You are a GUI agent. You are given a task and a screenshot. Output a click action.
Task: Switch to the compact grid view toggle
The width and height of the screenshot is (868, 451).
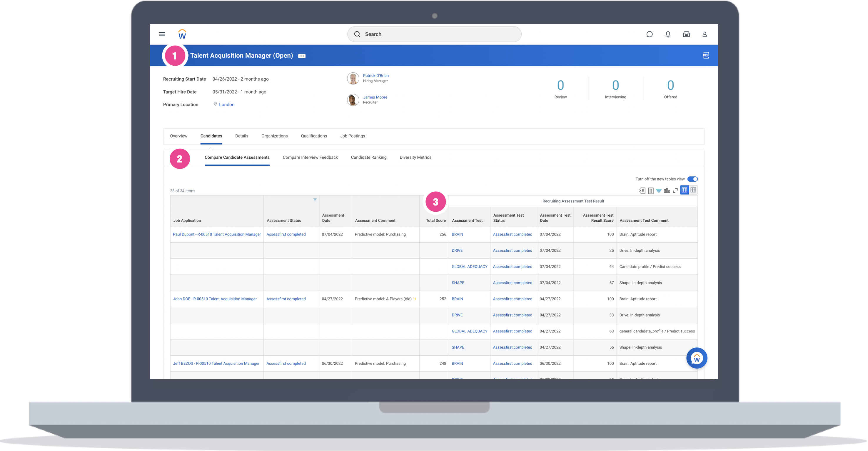(x=693, y=190)
